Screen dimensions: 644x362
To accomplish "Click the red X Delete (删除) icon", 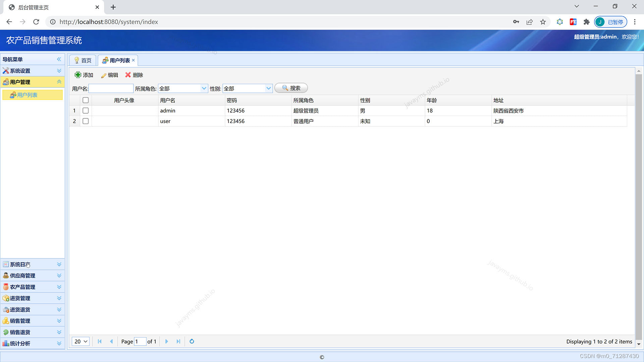I will [128, 75].
